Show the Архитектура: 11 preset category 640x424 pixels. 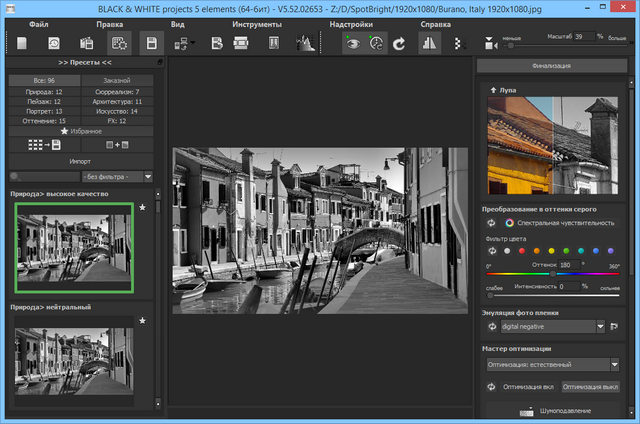[x=117, y=101]
